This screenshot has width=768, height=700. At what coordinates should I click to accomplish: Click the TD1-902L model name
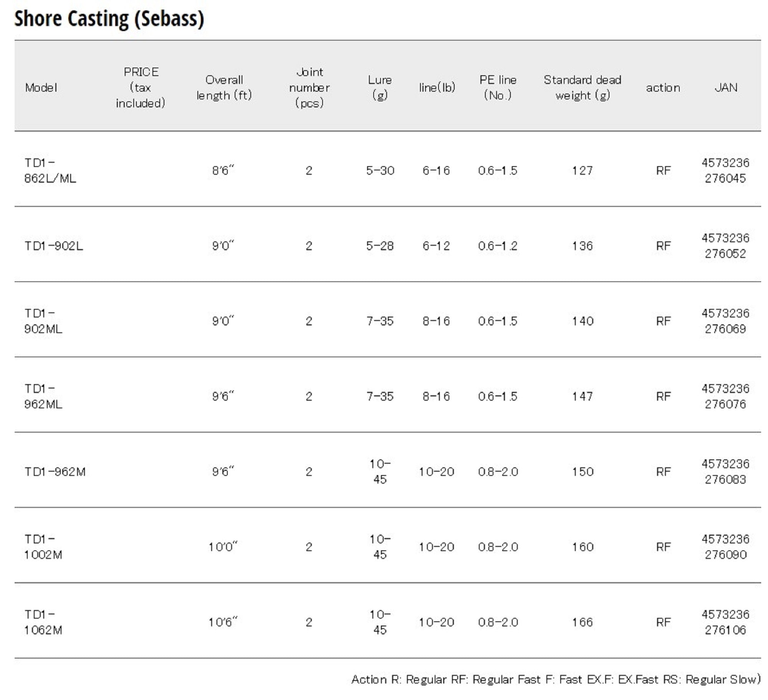click(54, 246)
